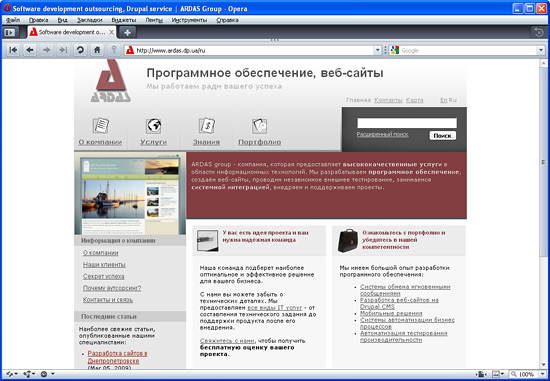This screenshot has height=381, width=550.
Task: Click the briefcase portfolio icon
Action: [x=348, y=240]
